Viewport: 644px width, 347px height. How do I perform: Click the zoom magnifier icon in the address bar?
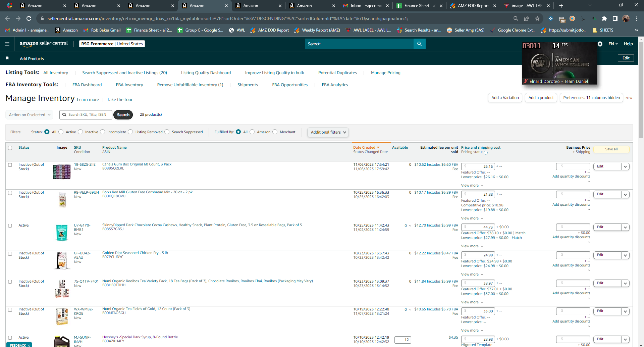pyautogui.click(x=516, y=18)
